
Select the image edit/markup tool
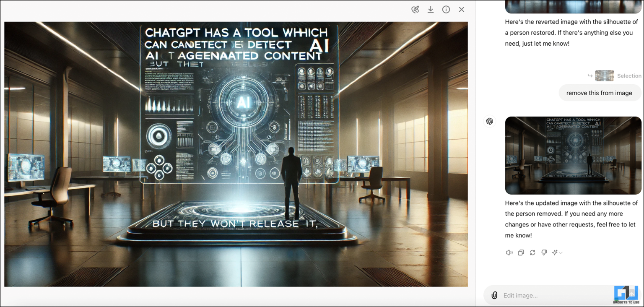[415, 9]
